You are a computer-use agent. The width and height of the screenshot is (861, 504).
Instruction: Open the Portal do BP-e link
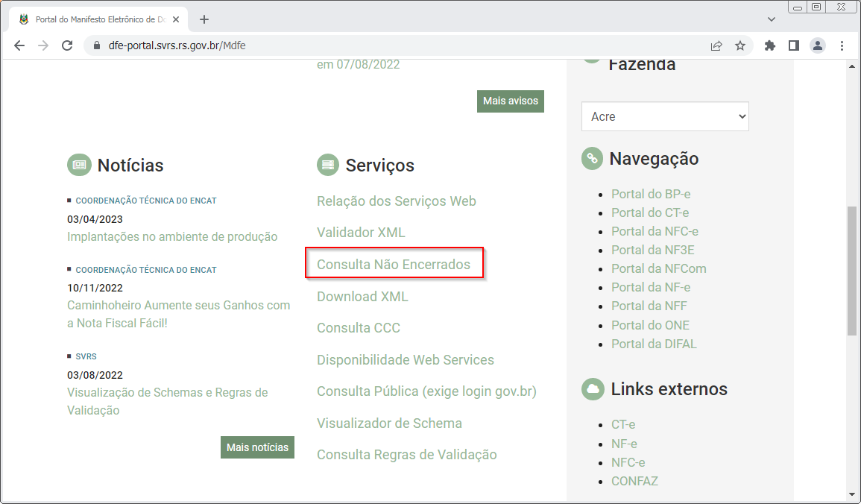[x=651, y=194]
